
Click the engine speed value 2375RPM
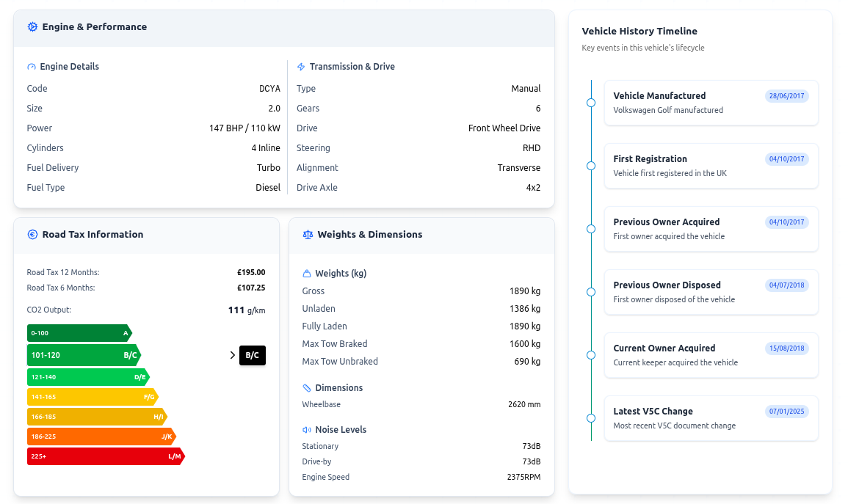tap(524, 478)
